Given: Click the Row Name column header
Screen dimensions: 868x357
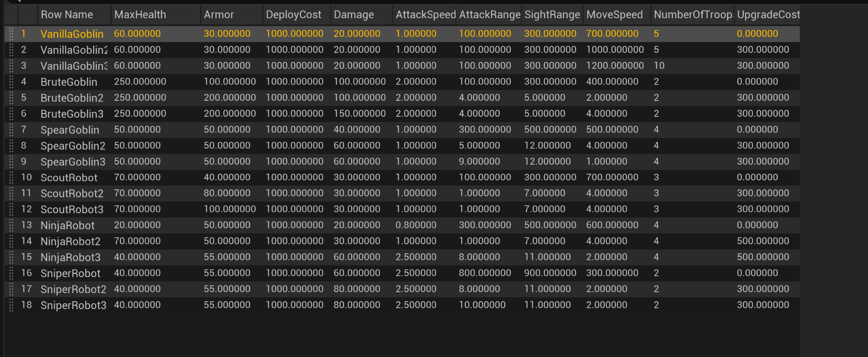Looking at the screenshot, I should tap(67, 15).
